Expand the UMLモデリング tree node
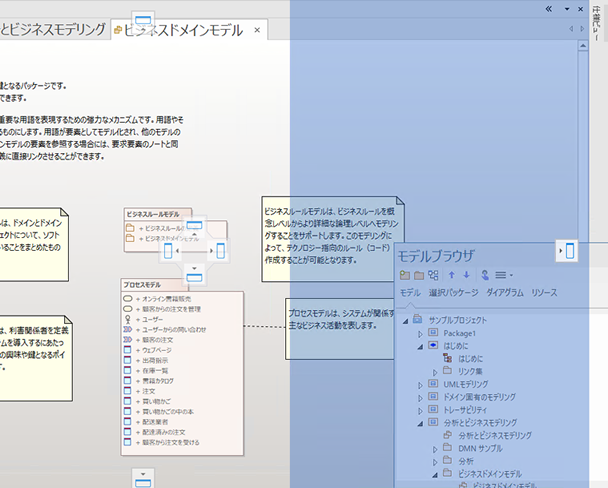The height and width of the screenshot is (488, 608). click(420, 385)
